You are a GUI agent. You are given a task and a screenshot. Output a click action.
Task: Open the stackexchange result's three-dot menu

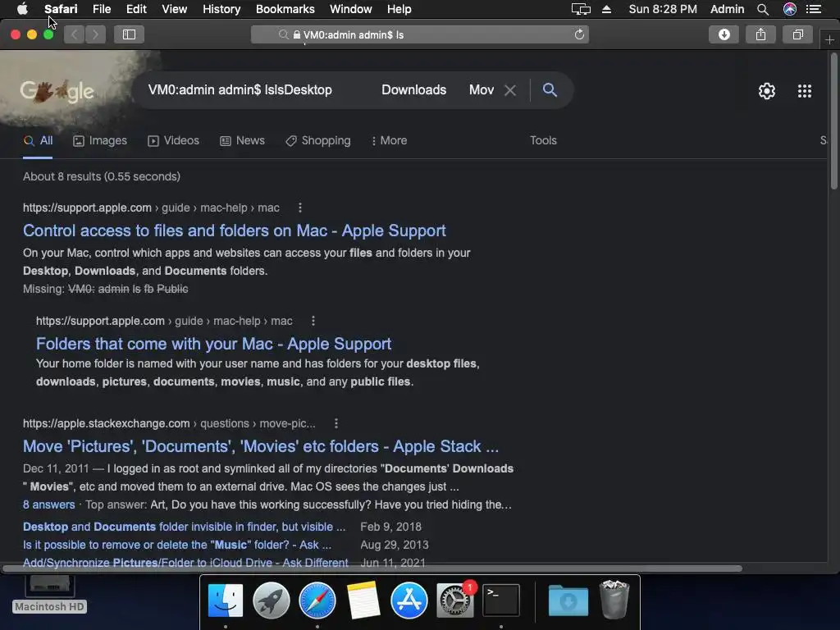tap(336, 424)
